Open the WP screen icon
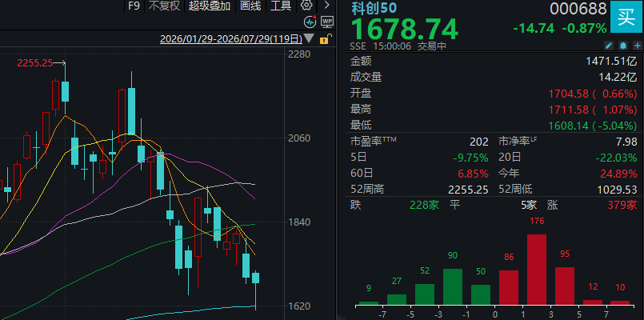 (327, 22)
